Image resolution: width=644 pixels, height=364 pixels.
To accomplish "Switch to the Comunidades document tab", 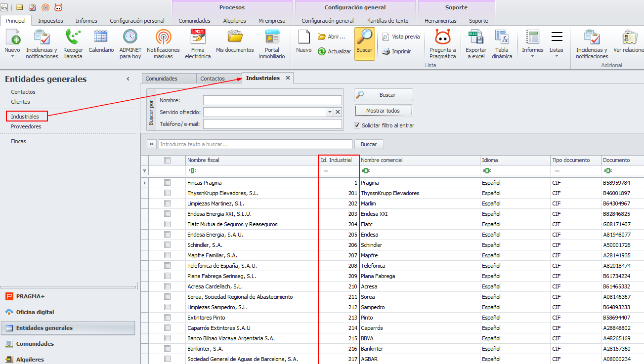I will 168,79.
